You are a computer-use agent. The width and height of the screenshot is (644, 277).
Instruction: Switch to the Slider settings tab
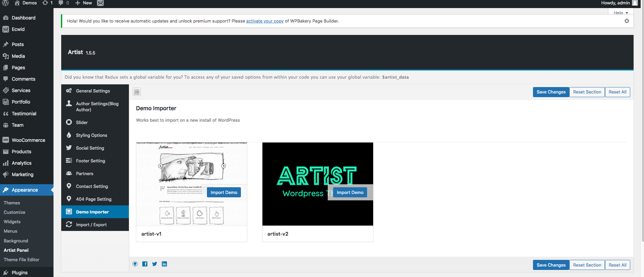coord(95,122)
